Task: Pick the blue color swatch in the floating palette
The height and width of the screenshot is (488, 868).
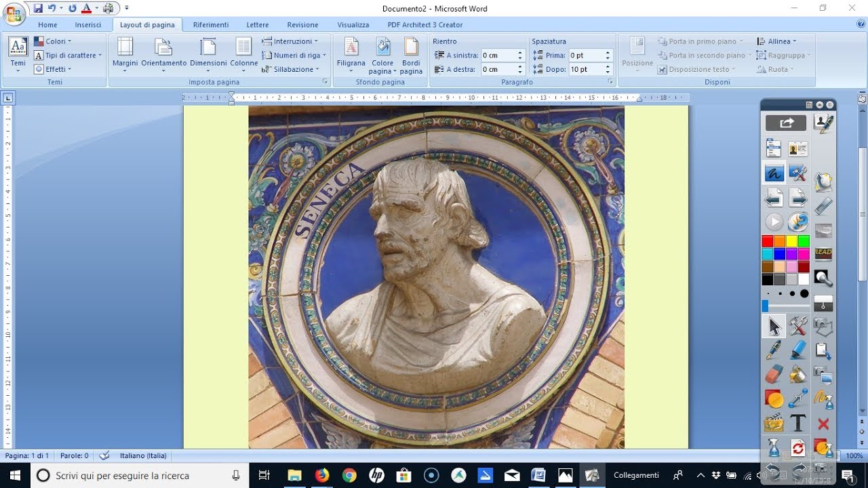Action: pyautogui.click(x=780, y=254)
